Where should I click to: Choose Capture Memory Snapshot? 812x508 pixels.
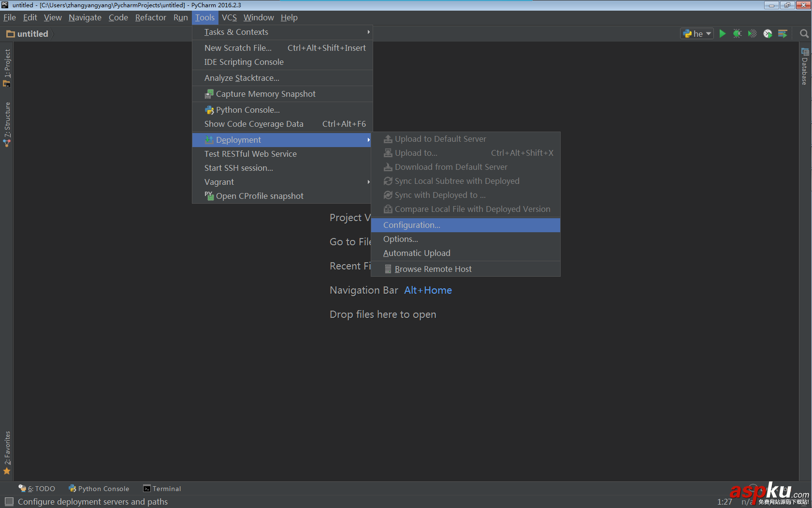pyautogui.click(x=282, y=94)
